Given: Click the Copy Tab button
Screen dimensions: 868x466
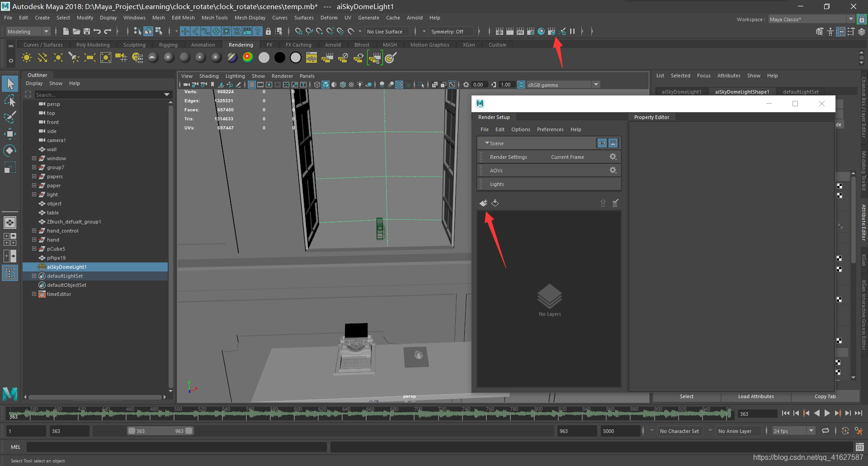Looking at the screenshot, I should pos(825,396).
